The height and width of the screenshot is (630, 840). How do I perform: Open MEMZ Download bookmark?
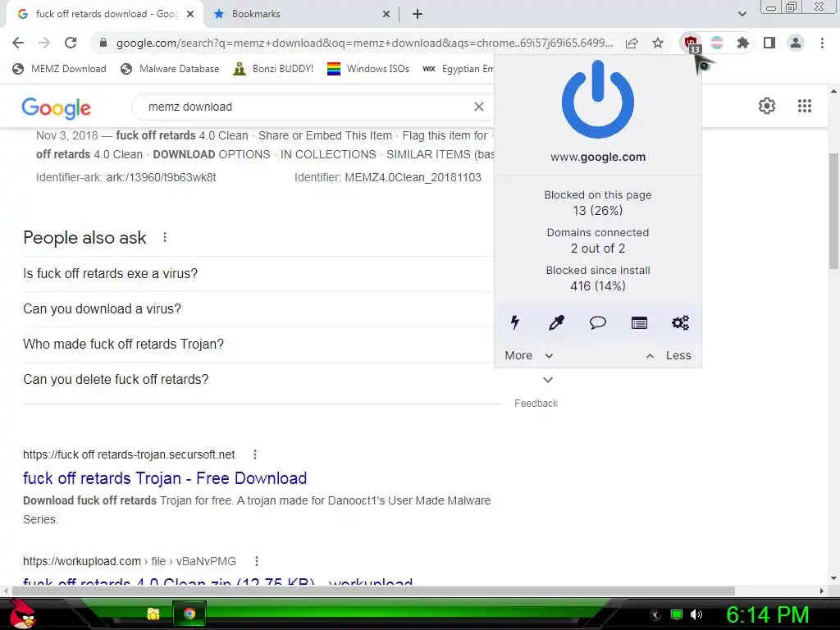59,69
